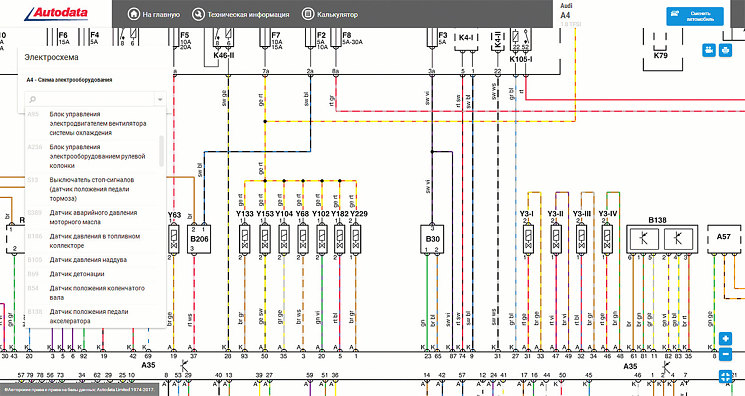Click the calculator icon in top bar
This screenshot has width=745, height=396.
tap(308, 14)
